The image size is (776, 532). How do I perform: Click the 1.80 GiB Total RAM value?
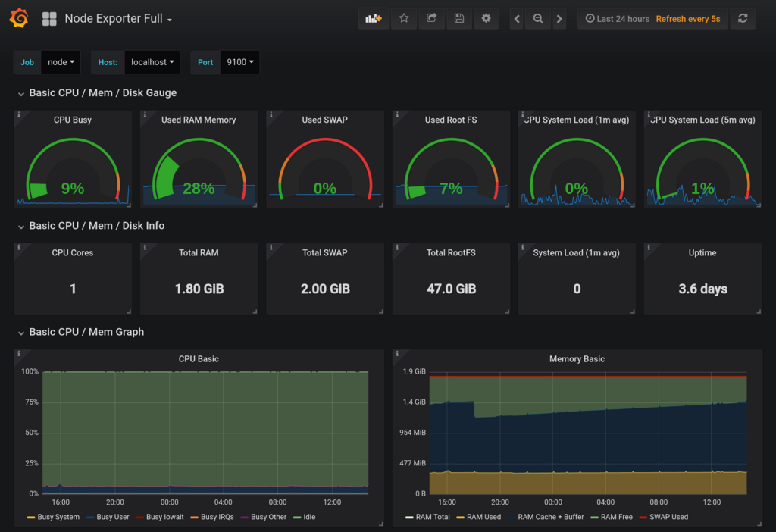199,289
